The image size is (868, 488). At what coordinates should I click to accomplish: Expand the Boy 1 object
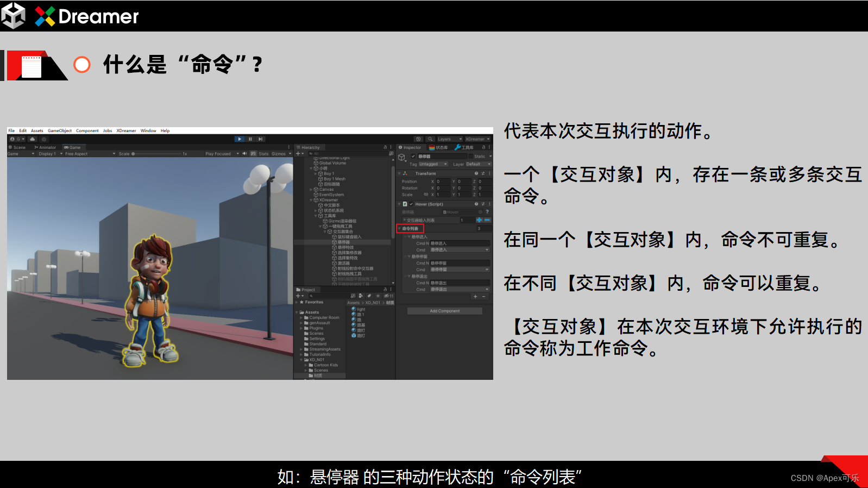pyautogui.click(x=316, y=174)
